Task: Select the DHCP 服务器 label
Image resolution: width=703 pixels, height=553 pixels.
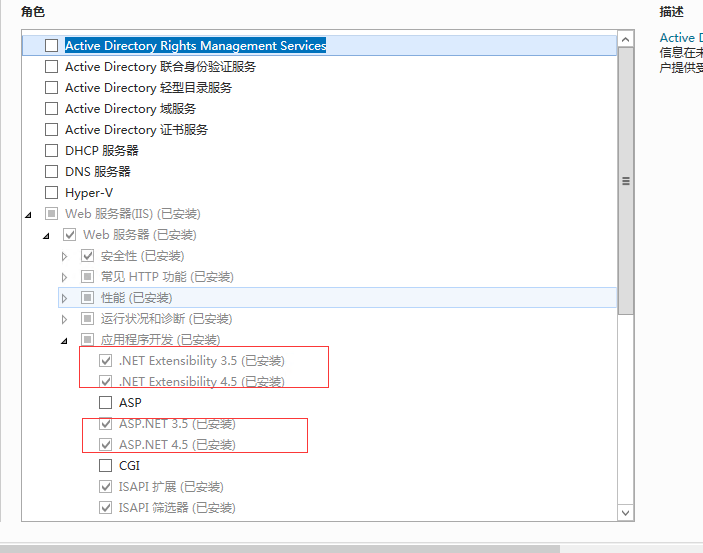Action: [102, 151]
